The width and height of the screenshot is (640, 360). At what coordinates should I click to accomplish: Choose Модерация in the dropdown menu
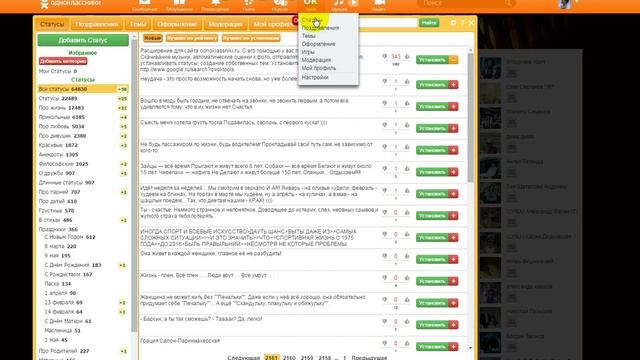(x=316, y=60)
